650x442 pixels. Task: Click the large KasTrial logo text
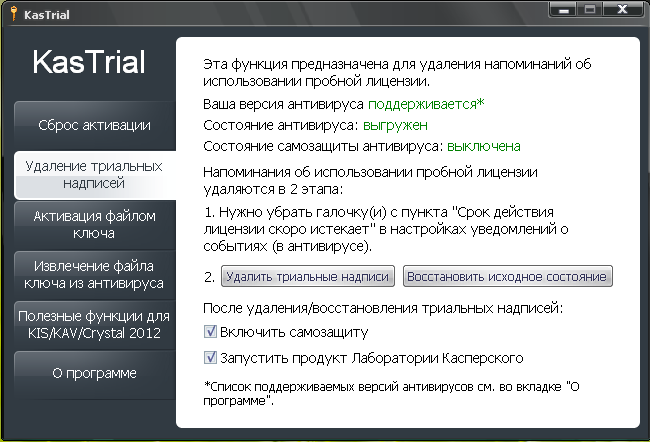(x=89, y=62)
